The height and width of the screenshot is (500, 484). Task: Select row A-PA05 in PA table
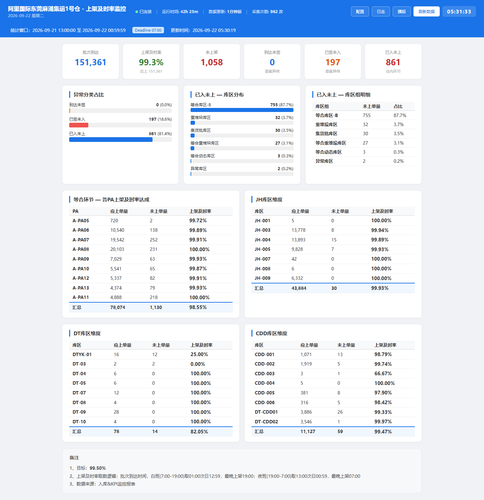click(151, 221)
